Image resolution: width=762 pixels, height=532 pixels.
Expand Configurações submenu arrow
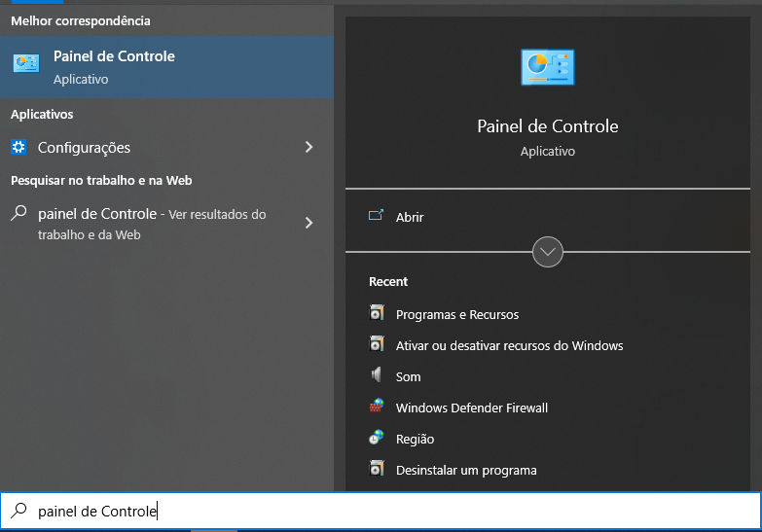pos(308,147)
